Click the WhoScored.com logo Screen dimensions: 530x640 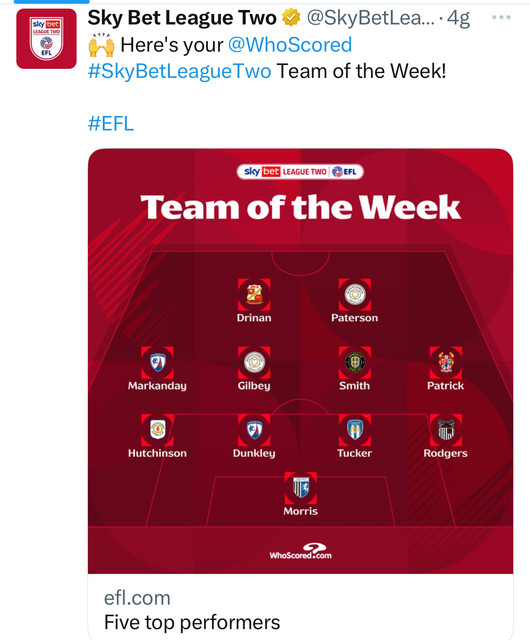(301, 551)
